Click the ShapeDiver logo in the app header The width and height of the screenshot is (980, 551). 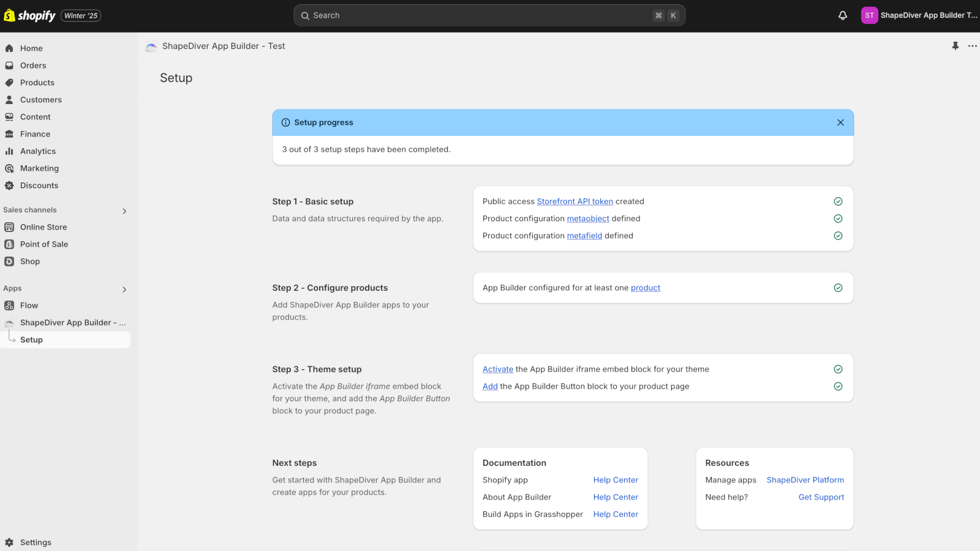pos(151,47)
